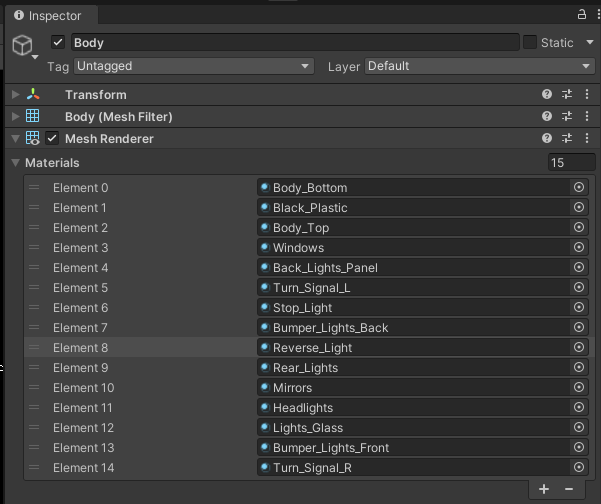
Task: Click the GameObject cube icon
Action: [x=22, y=46]
